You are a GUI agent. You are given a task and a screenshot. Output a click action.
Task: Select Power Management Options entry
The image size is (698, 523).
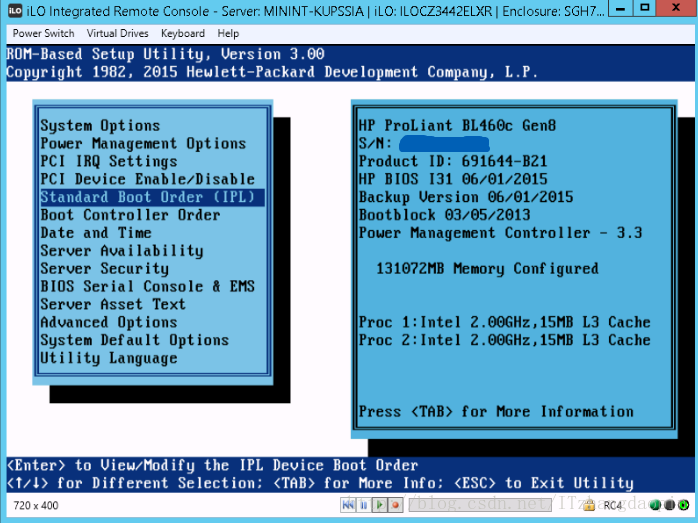pos(143,143)
